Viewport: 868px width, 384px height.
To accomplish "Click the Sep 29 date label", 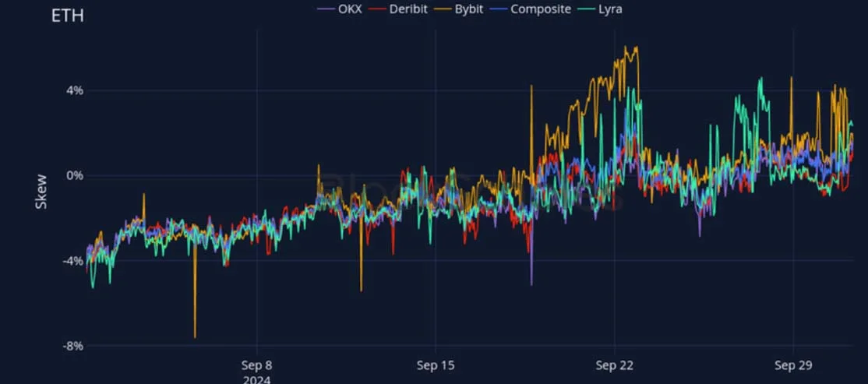I will (x=793, y=365).
